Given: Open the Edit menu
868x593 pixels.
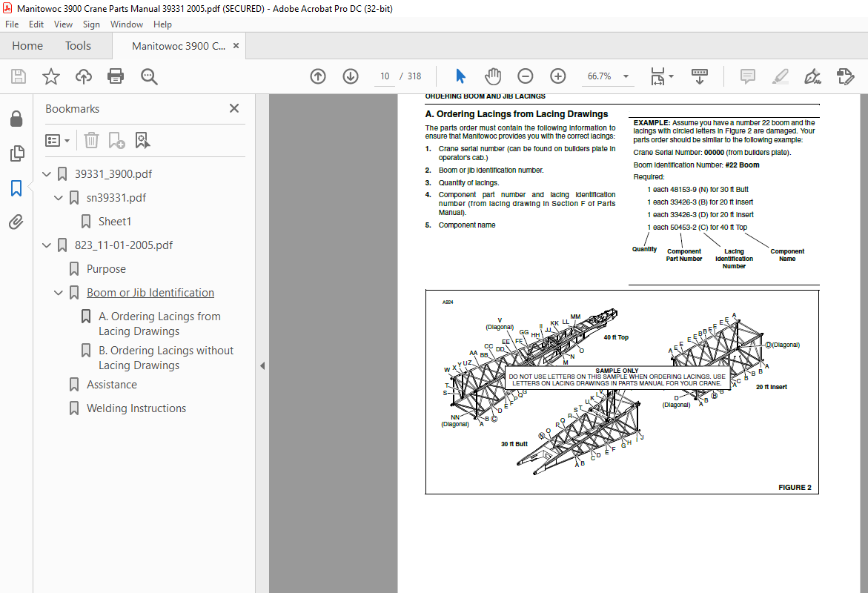Looking at the screenshot, I should coord(36,24).
